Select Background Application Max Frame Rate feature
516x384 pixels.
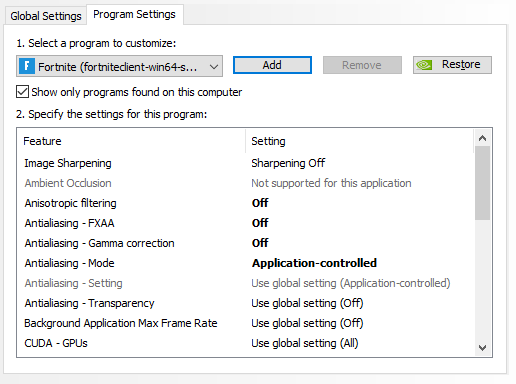point(121,323)
